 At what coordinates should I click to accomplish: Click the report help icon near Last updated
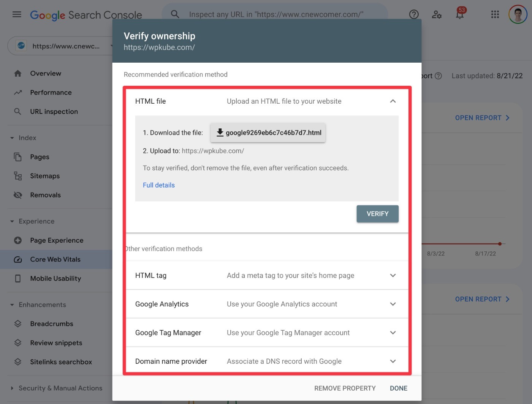point(438,76)
